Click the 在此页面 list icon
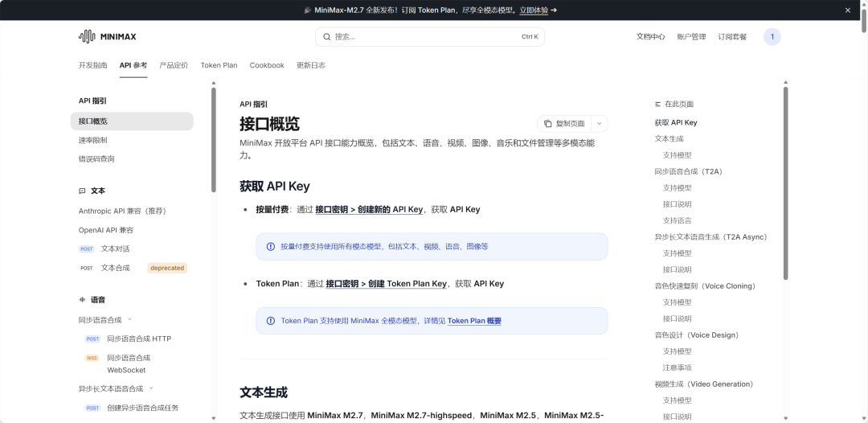Image resolution: width=868 pixels, height=423 pixels. (658, 105)
